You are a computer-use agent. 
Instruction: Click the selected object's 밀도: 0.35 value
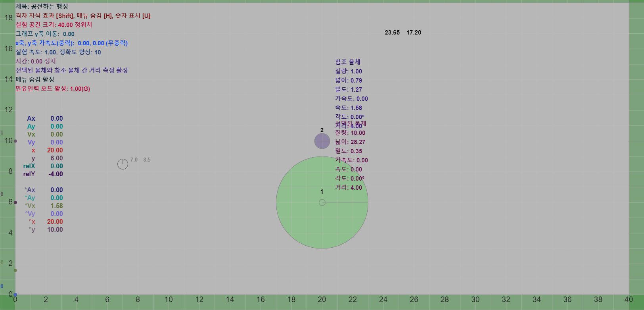click(x=349, y=151)
